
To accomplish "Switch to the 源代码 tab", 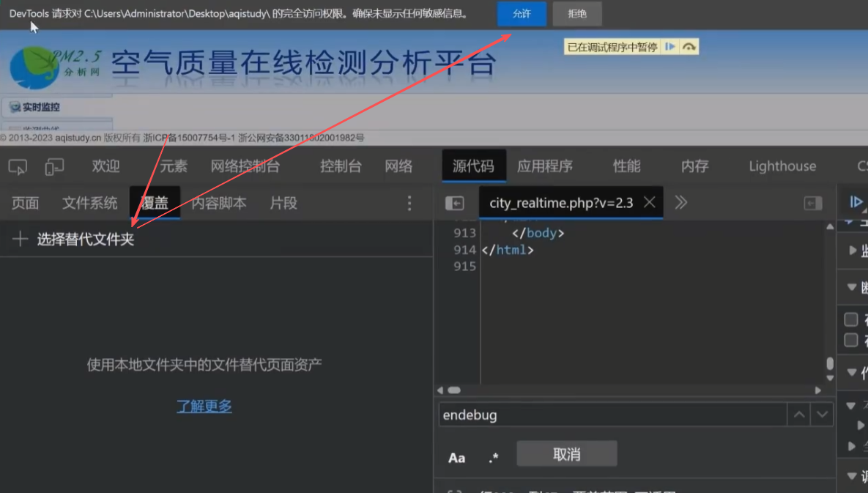I will (x=473, y=166).
